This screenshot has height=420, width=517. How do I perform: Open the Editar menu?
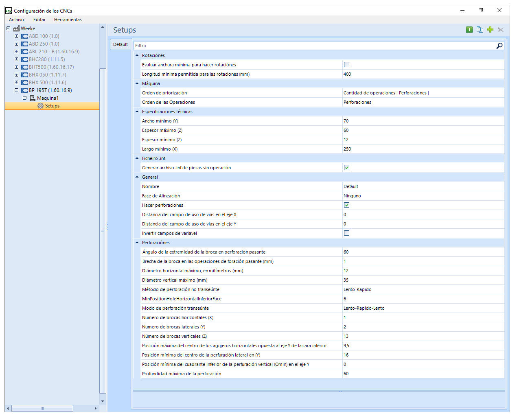[39, 20]
